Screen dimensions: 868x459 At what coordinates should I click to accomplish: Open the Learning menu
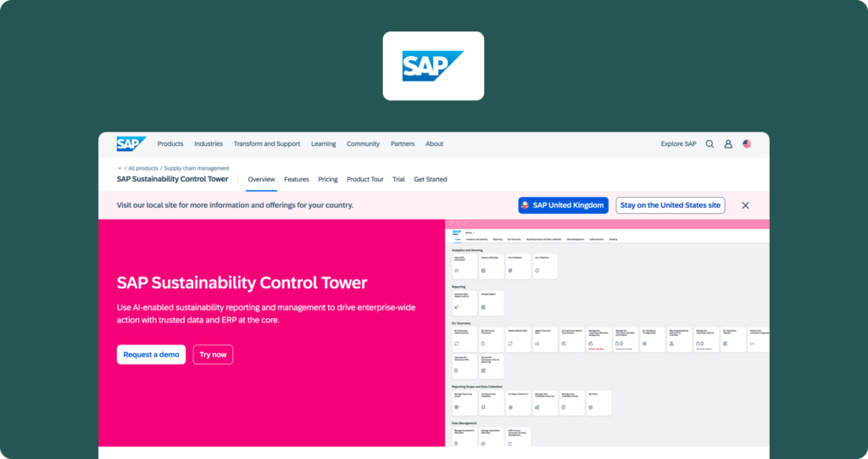click(x=323, y=143)
